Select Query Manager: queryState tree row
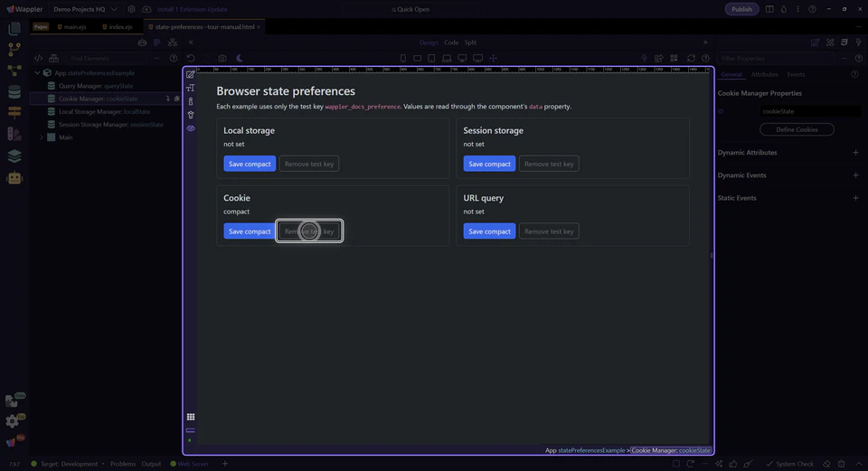The image size is (868, 471). tap(105, 86)
